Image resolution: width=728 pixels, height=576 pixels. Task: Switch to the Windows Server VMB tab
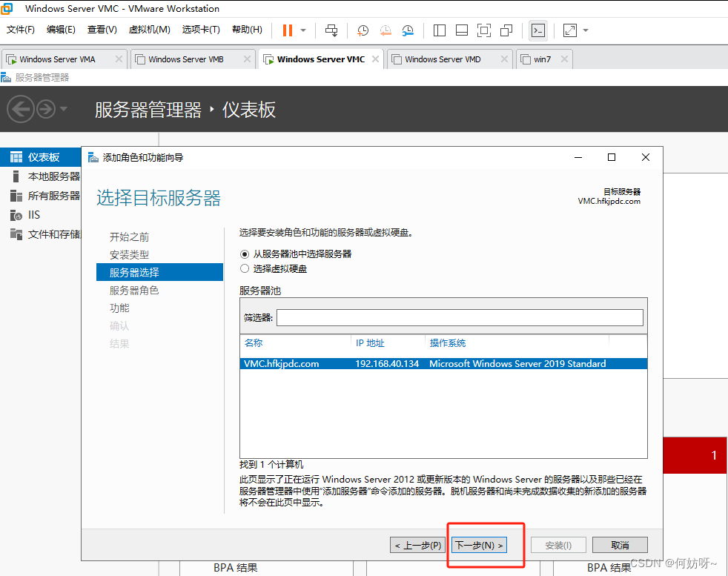[x=185, y=59]
